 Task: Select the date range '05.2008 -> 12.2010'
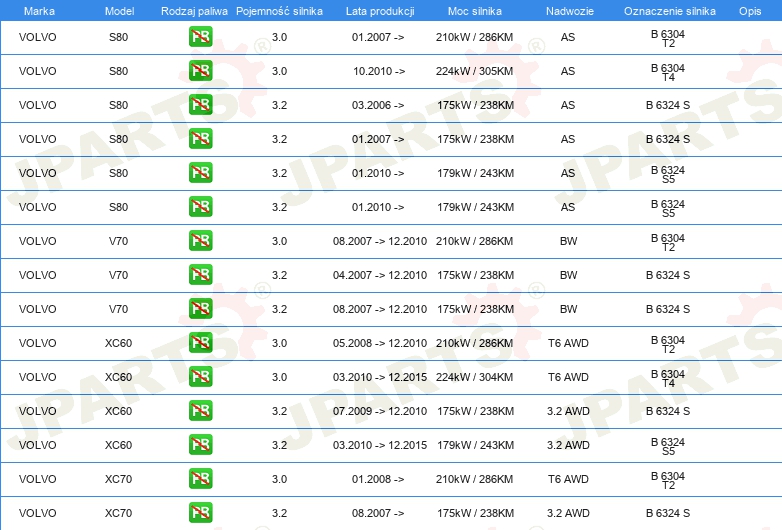pos(380,343)
